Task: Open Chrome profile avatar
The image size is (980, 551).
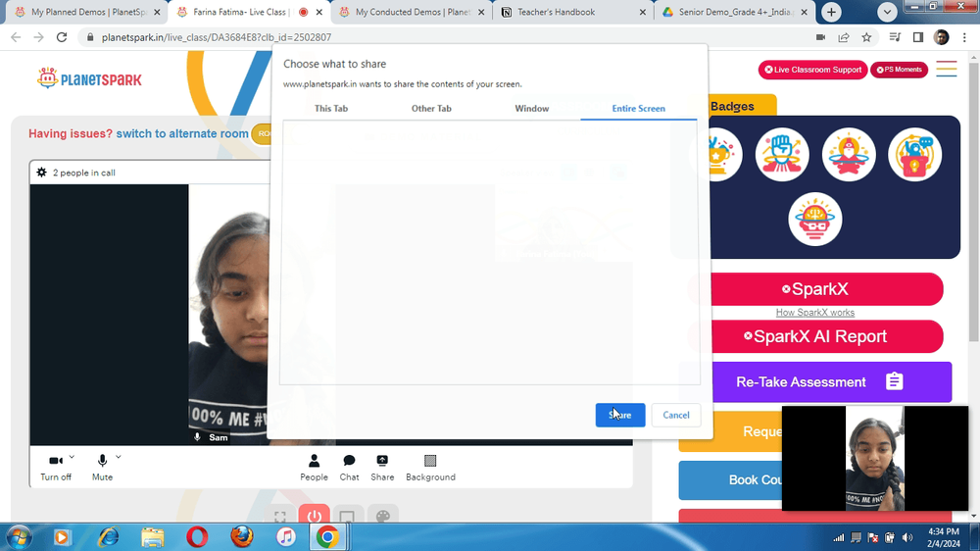Action: click(x=941, y=37)
